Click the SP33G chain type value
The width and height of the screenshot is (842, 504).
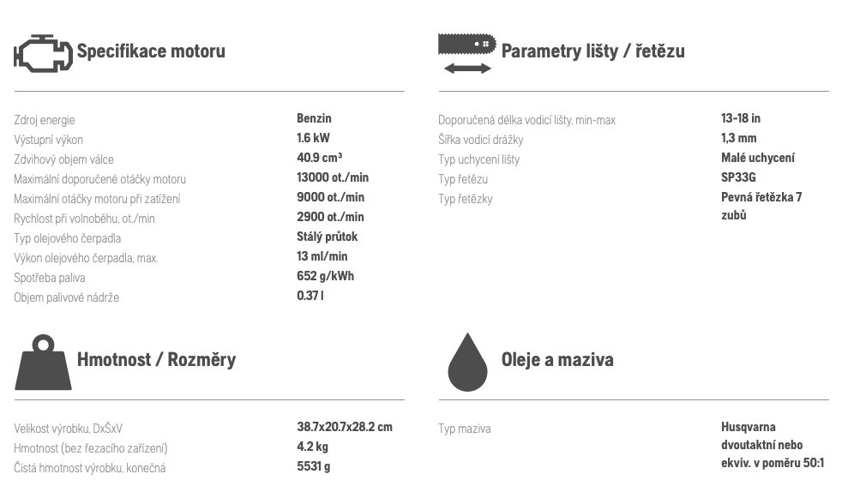pyautogui.click(x=738, y=177)
